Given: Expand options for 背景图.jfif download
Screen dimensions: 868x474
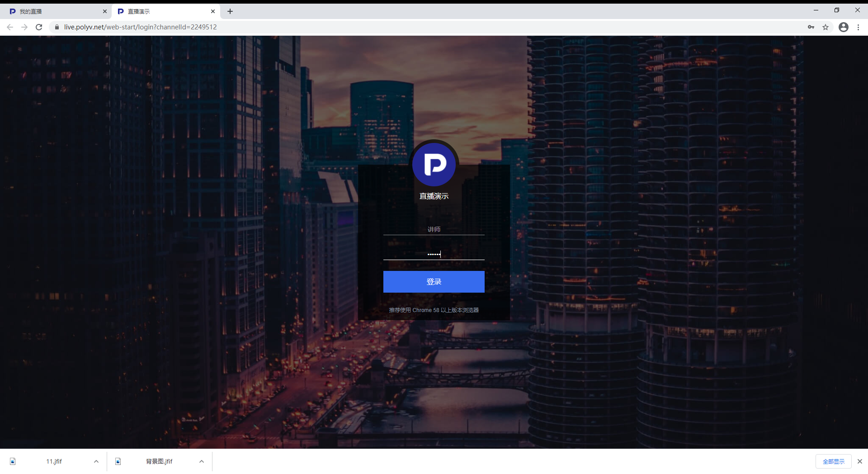Looking at the screenshot, I should (202, 461).
